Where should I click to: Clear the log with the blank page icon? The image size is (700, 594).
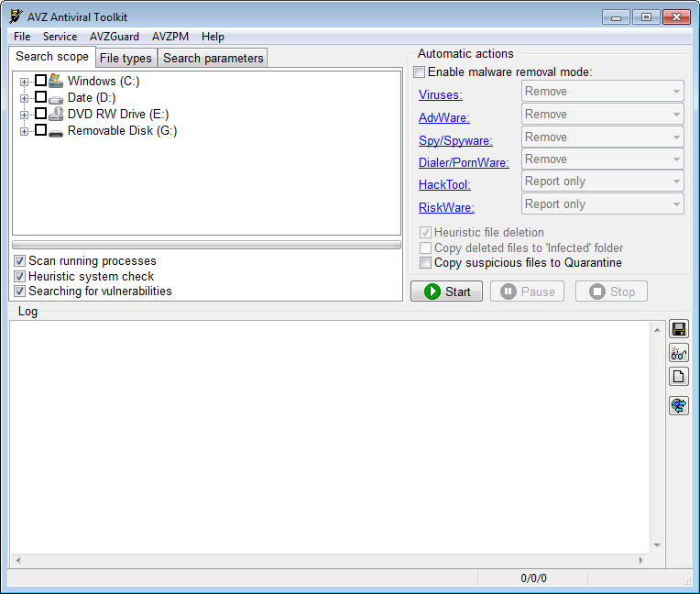tap(679, 377)
